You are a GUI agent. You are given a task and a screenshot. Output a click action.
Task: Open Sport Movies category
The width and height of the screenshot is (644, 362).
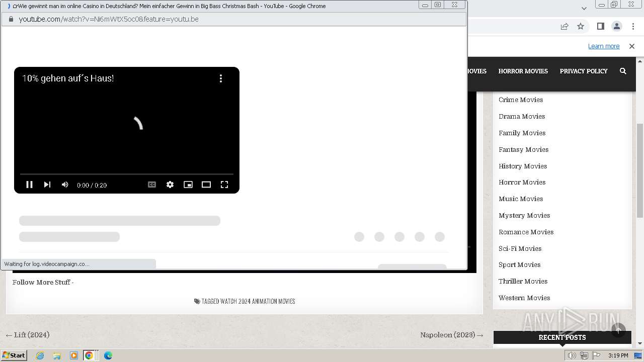(519, 264)
